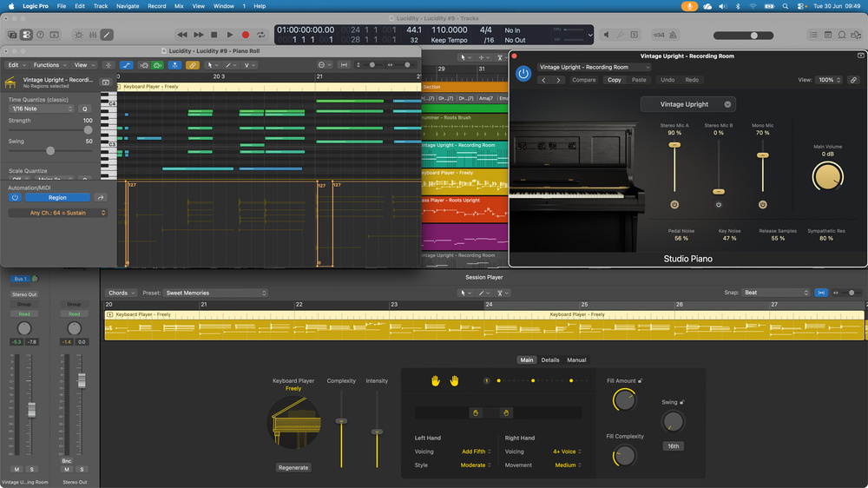Open the Loop Browser icon
Screen dimensions: 868x488
(841, 35)
